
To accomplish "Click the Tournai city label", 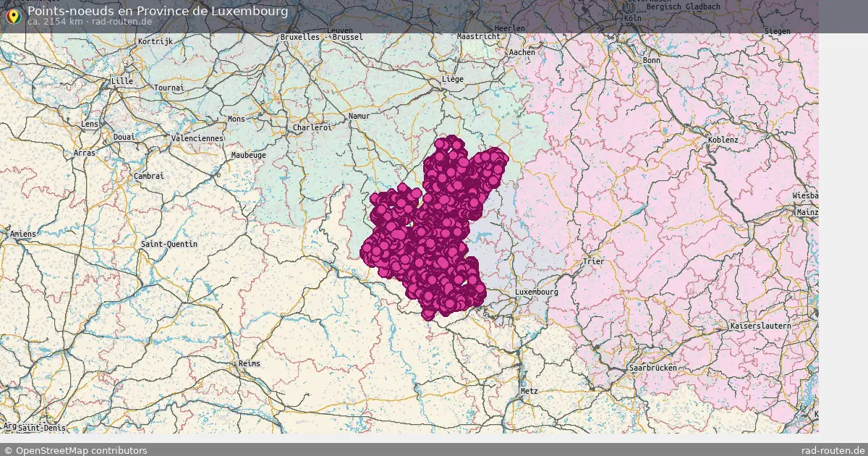I will 169,88.
